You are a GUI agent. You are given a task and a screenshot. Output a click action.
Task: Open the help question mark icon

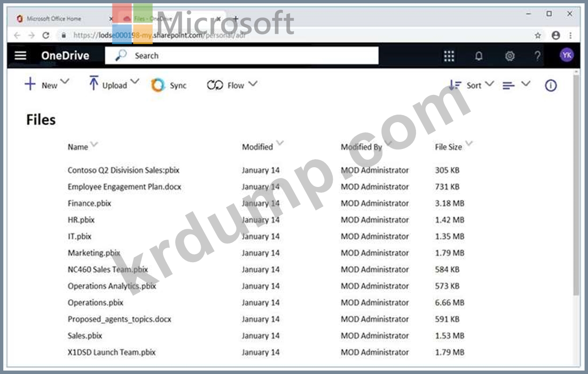click(537, 56)
